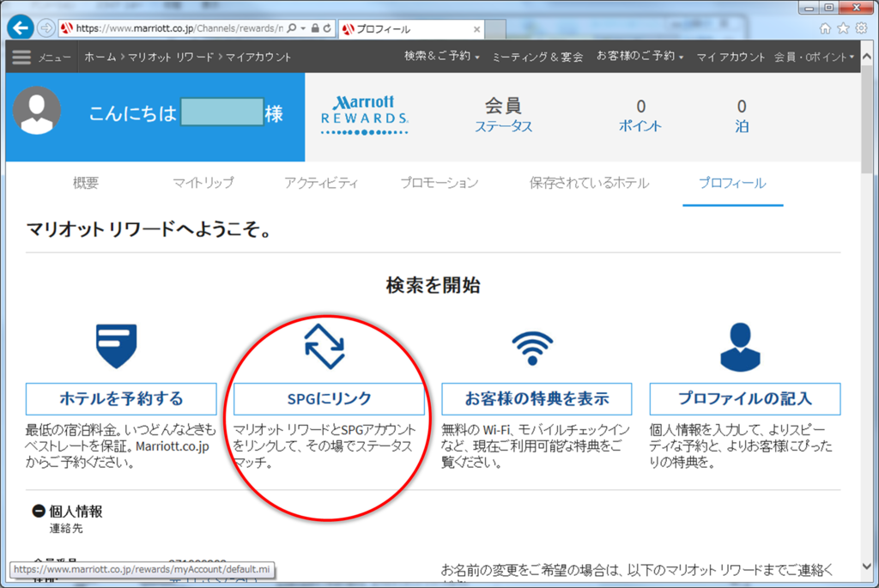
Task: Click the マリオット リワードへようこそ heading
Action: point(149,229)
